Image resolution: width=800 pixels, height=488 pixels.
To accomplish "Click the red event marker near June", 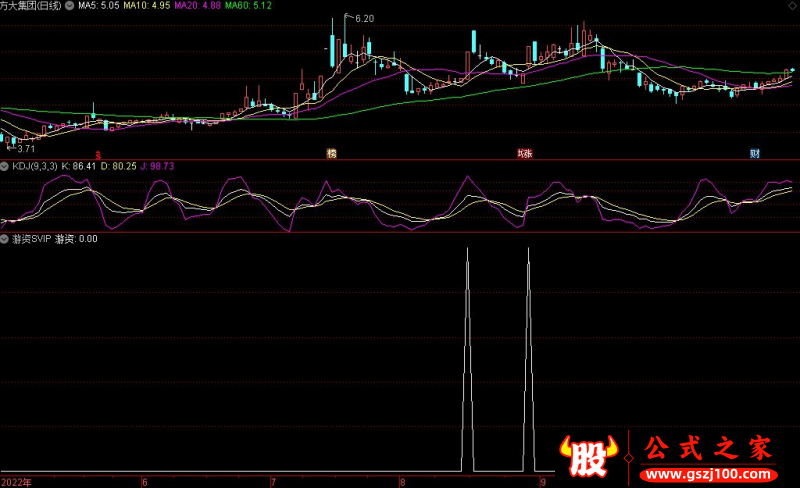I will point(97,154).
